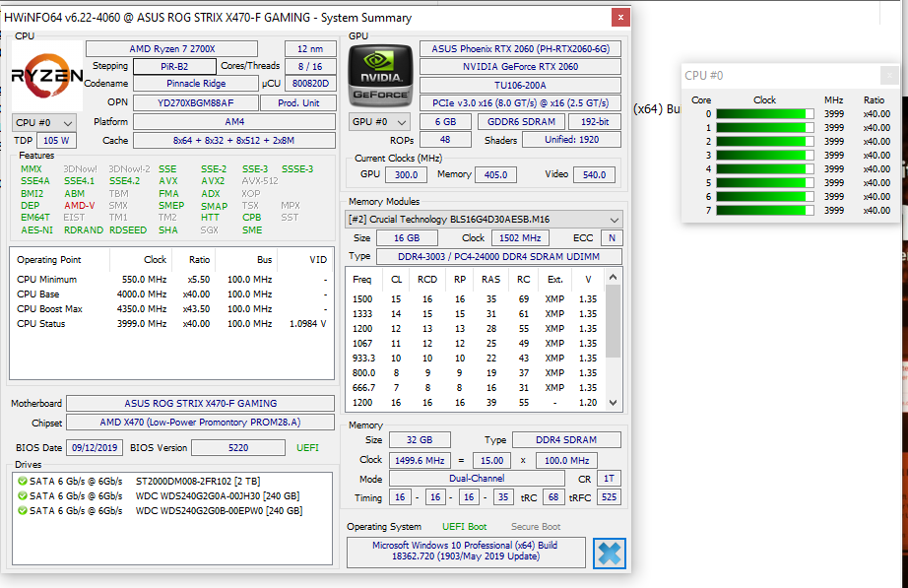This screenshot has height=588, width=908.
Task: Click the Ryzen CPU logo
Action: coord(47,76)
